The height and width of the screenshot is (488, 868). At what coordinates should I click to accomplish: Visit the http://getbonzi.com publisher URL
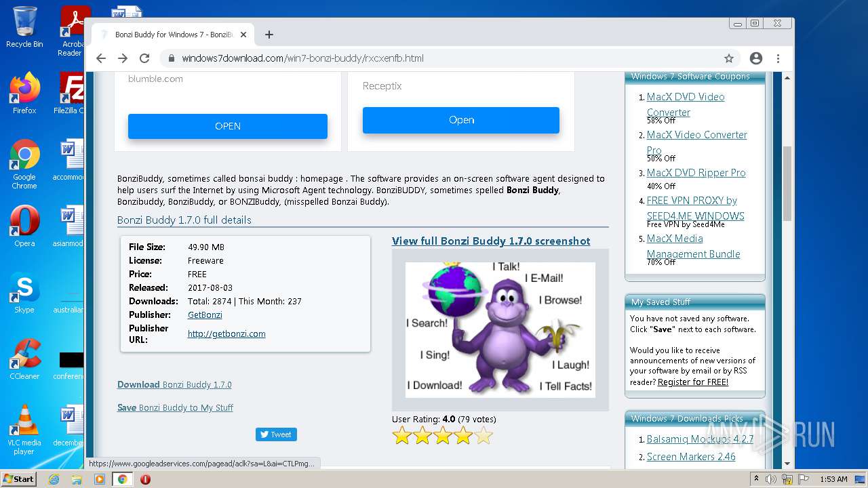point(226,333)
